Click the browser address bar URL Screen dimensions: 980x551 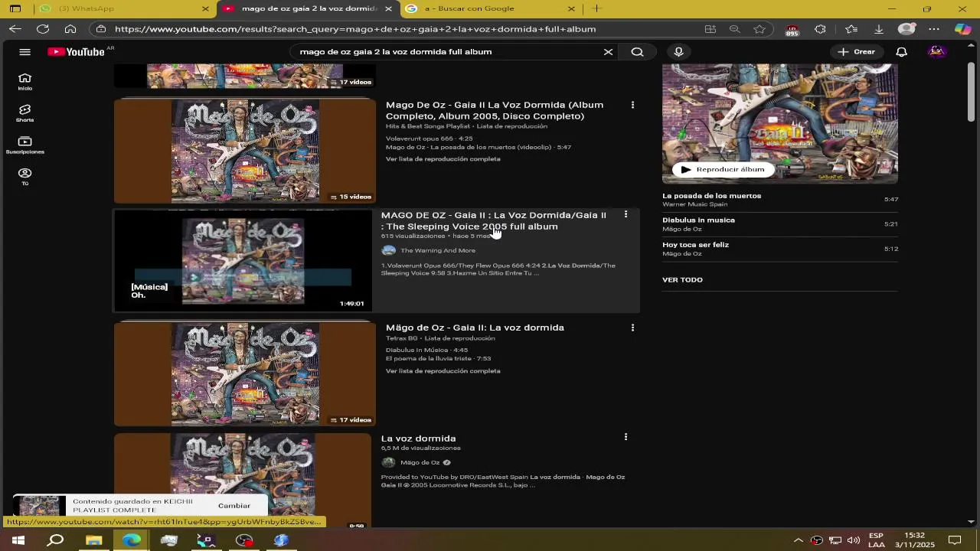click(x=355, y=29)
